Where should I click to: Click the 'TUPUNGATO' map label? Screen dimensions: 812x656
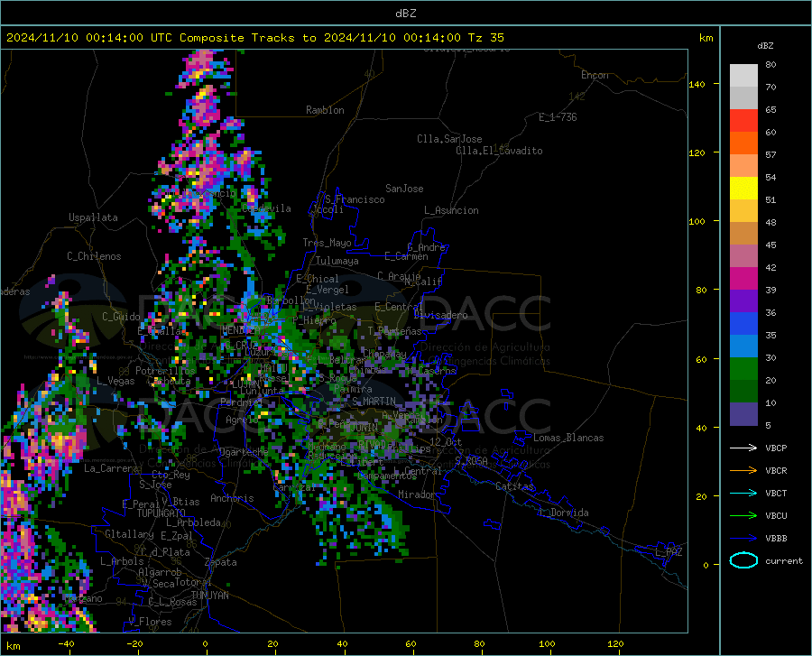(x=161, y=513)
